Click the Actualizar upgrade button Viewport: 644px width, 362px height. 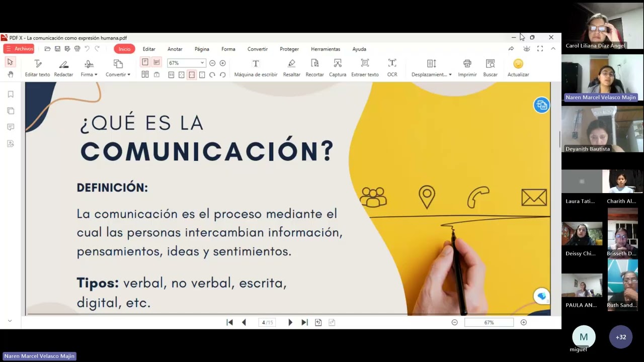pyautogui.click(x=518, y=68)
